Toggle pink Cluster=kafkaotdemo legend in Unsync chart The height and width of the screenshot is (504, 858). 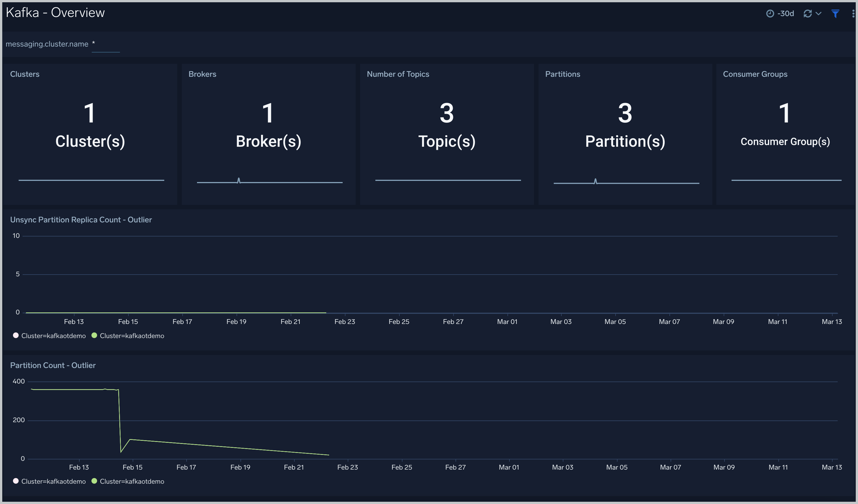coord(49,336)
